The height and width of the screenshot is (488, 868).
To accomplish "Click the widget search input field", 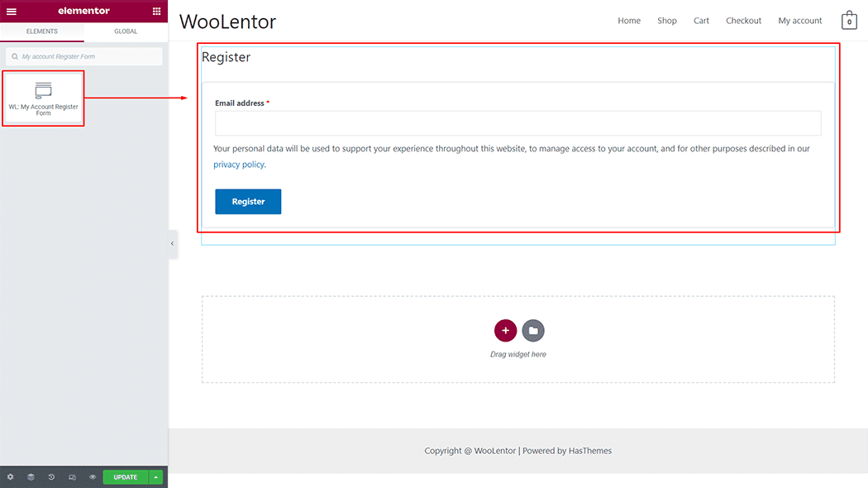I will click(83, 55).
